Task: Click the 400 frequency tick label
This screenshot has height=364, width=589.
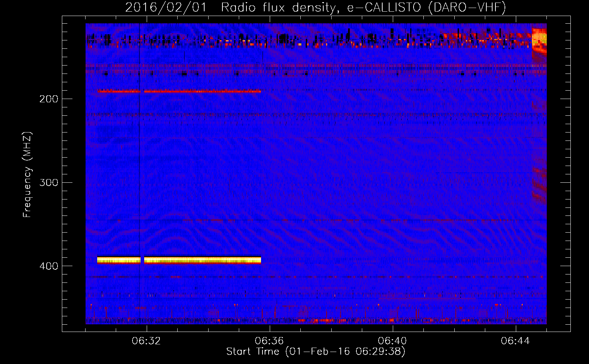Action: (x=48, y=266)
